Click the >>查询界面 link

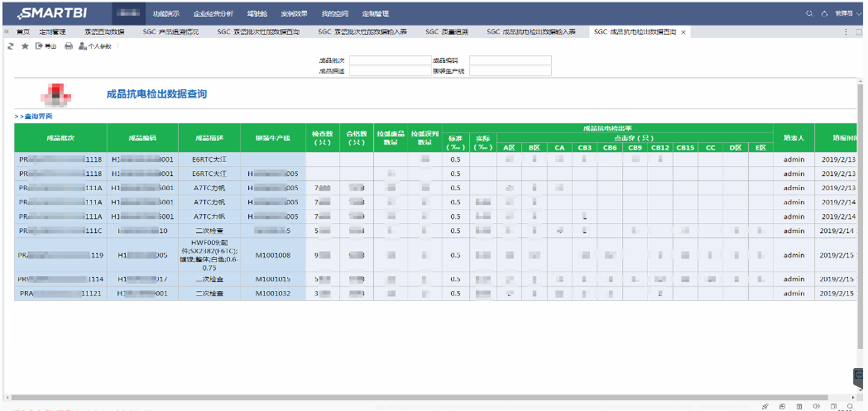34,117
